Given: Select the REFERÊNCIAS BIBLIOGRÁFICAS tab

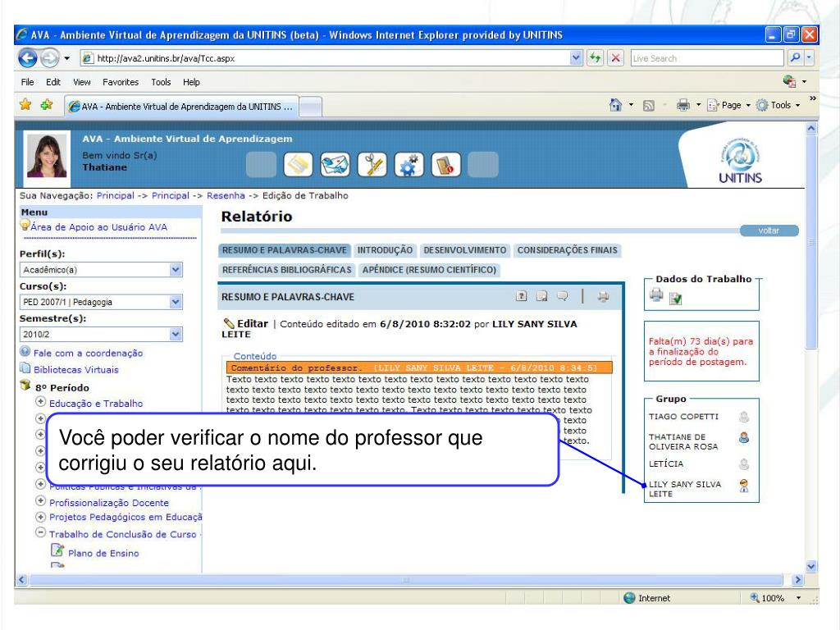Looking at the screenshot, I should 287,269.
